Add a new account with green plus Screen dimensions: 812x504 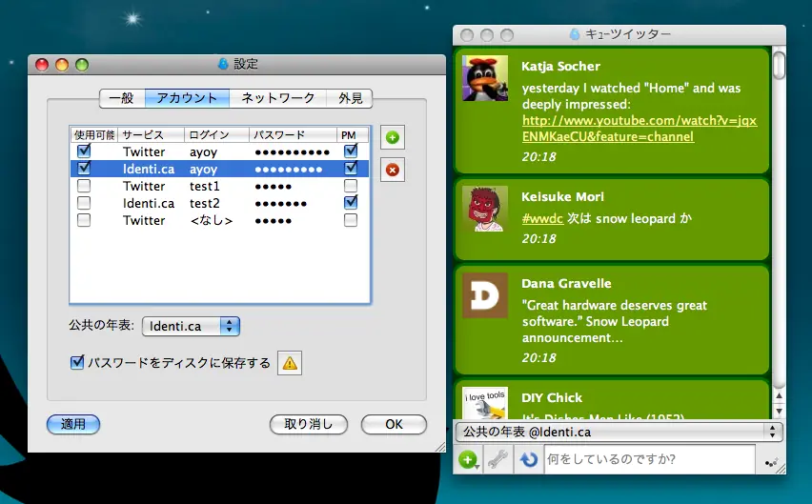[x=393, y=137]
